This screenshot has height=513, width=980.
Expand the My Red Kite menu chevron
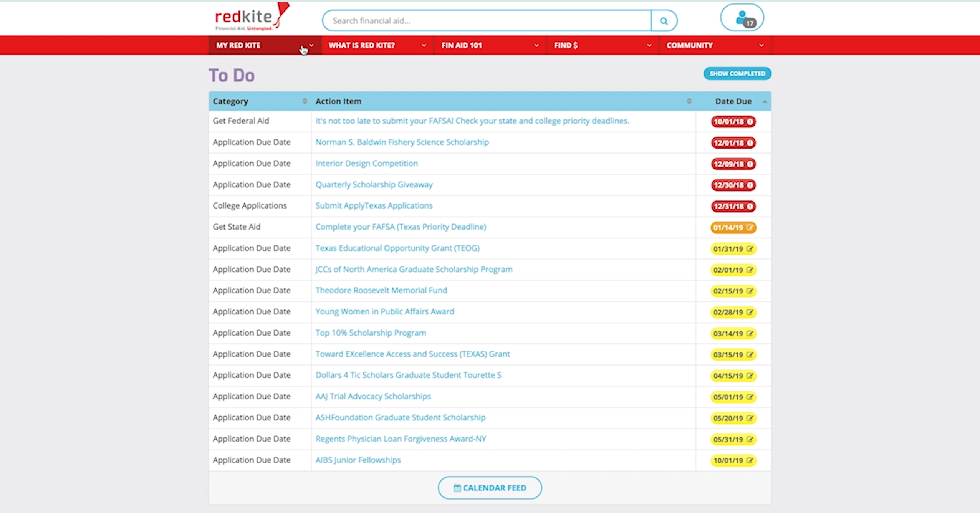[311, 45]
